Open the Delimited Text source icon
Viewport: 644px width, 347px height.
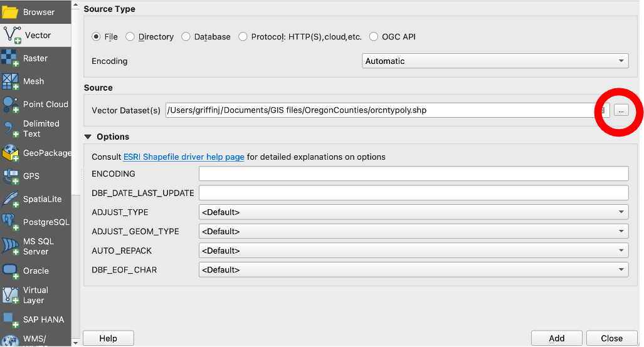[x=11, y=129]
